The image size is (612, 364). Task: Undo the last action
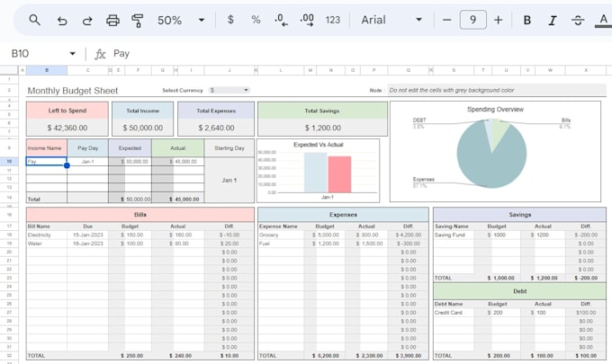point(62,21)
